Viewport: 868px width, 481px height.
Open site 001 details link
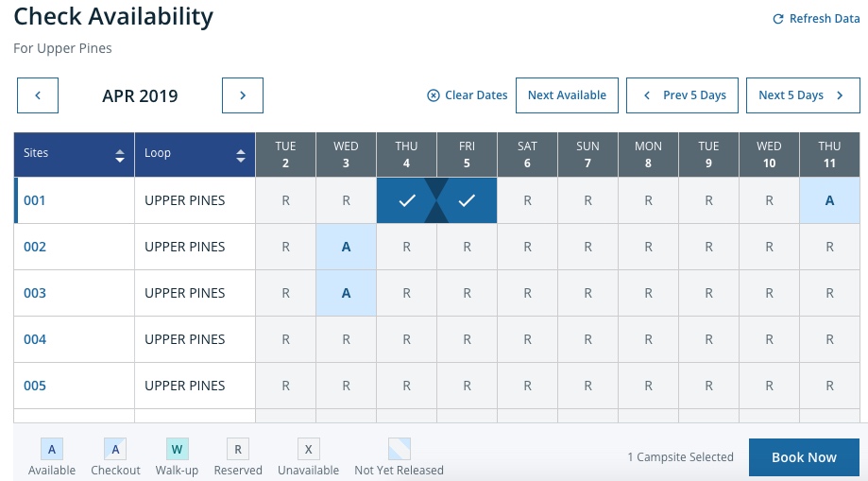(35, 200)
